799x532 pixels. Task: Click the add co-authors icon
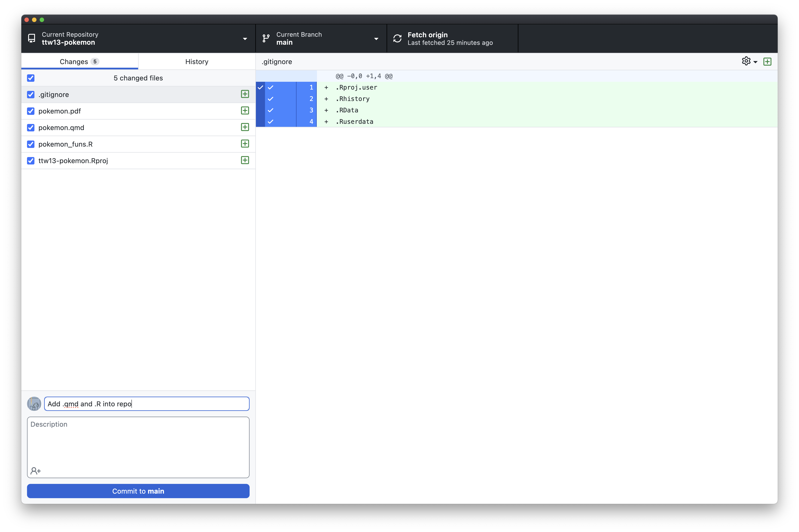(35, 471)
